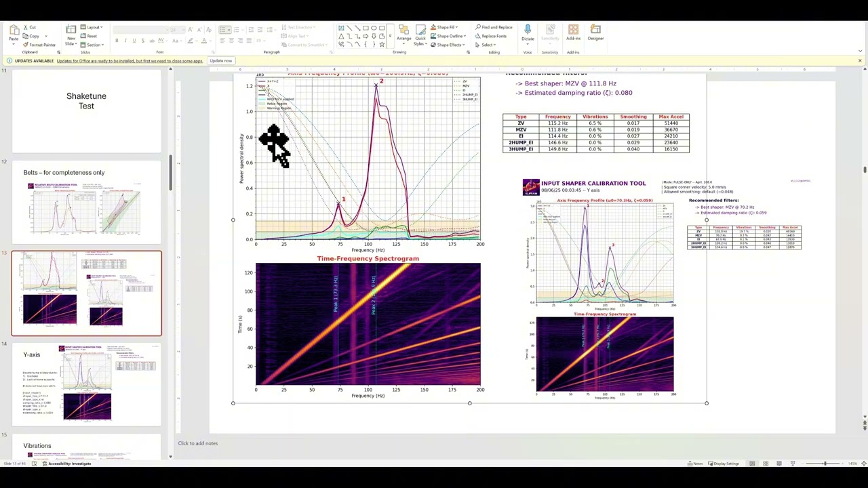
Task: Click the Increase Indent icon
Action: (260, 30)
